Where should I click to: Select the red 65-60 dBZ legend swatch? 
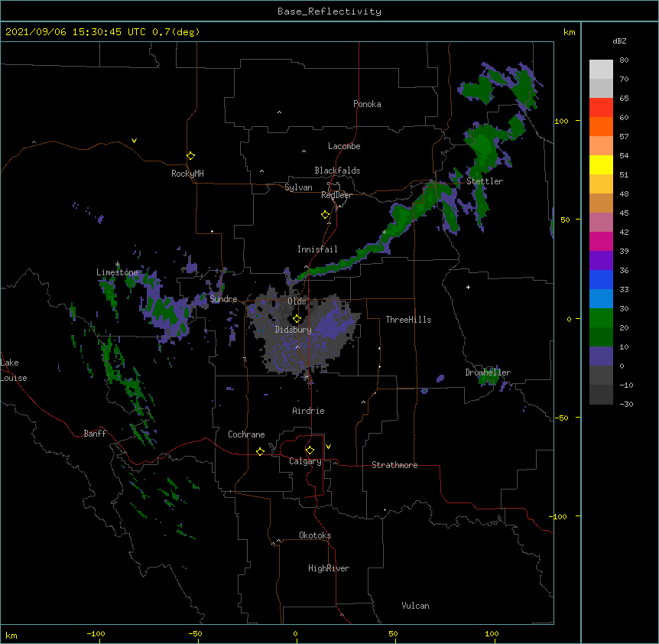(601, 108)
